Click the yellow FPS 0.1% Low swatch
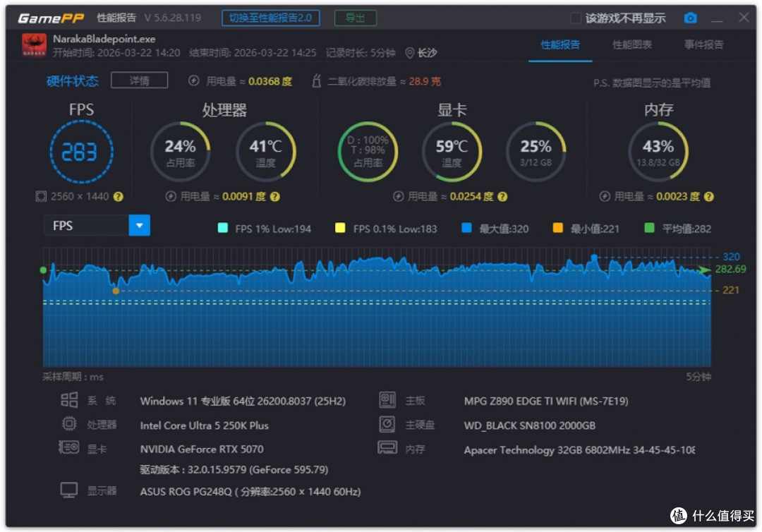This screenshot has height=532, width=762. coord(340,228)
